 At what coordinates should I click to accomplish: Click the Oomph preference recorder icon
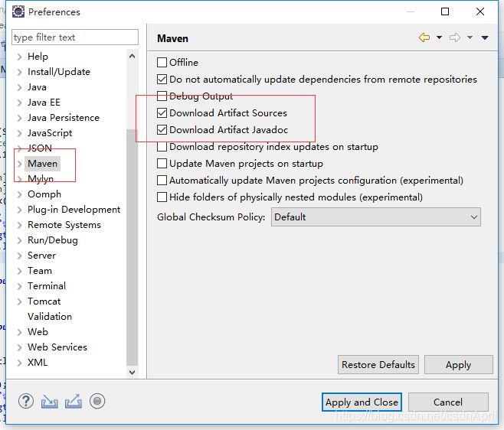point(97,401)
